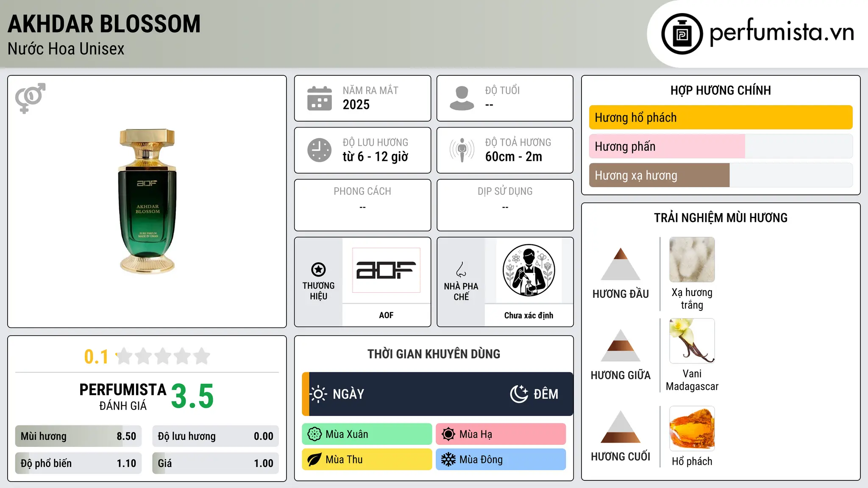Viewport: 868px width, 488px height.
Task: Click the DỊP SỬ DỤNG label
Action: pos(505,191)
